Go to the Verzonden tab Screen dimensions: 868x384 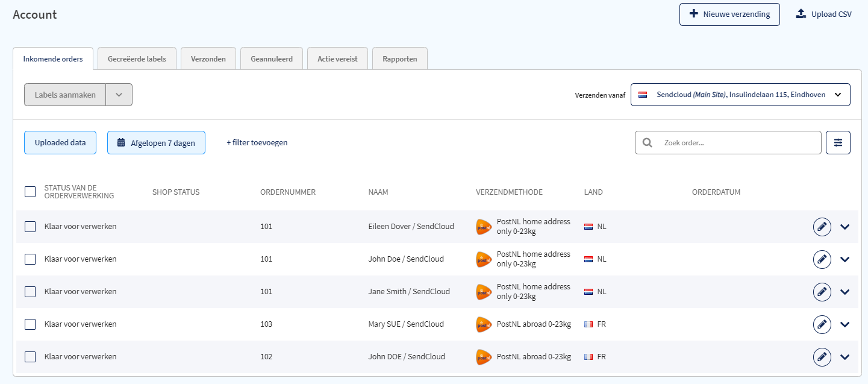pos(208,59)
